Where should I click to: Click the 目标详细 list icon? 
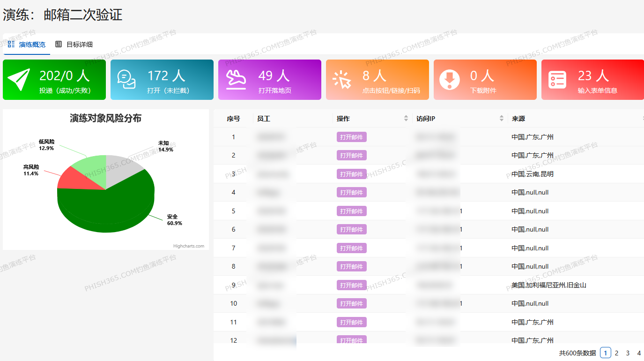pos(59,44)
